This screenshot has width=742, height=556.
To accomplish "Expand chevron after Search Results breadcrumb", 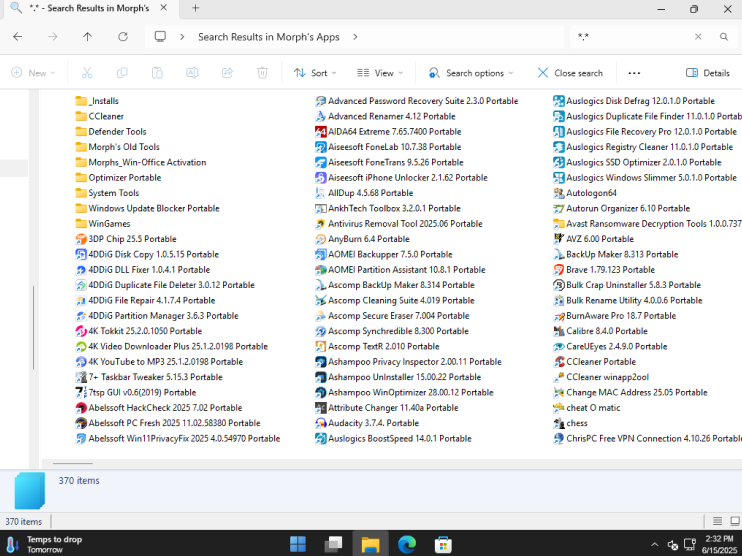I will coord(355,37).
